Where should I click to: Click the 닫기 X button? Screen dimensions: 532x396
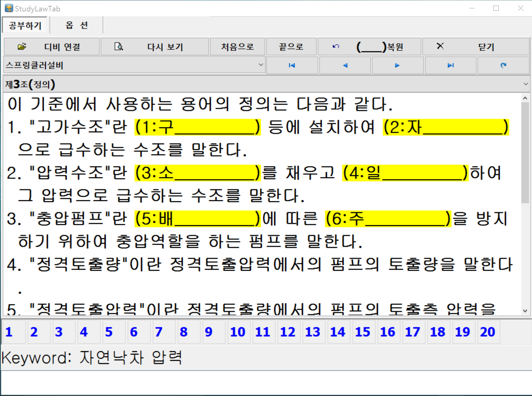(x=476, y=47)
